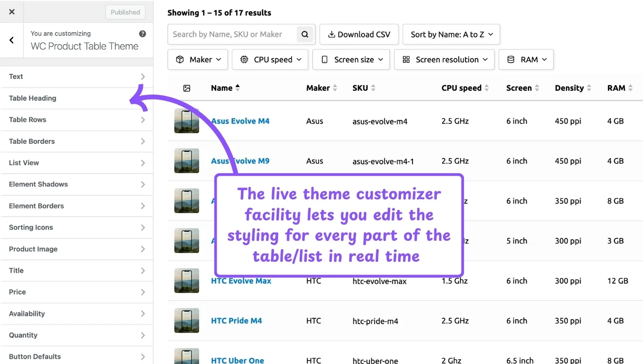Open the customizer help question-mark icon
This screenshot has width=643, height=364.
click(142, 34)
